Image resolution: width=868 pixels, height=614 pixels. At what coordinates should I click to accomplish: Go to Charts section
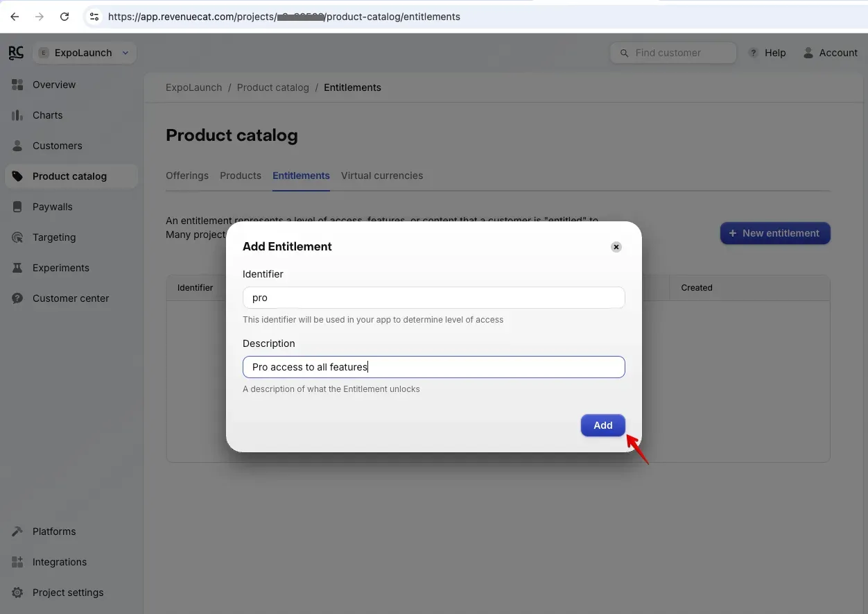click(x=48, y=115)
